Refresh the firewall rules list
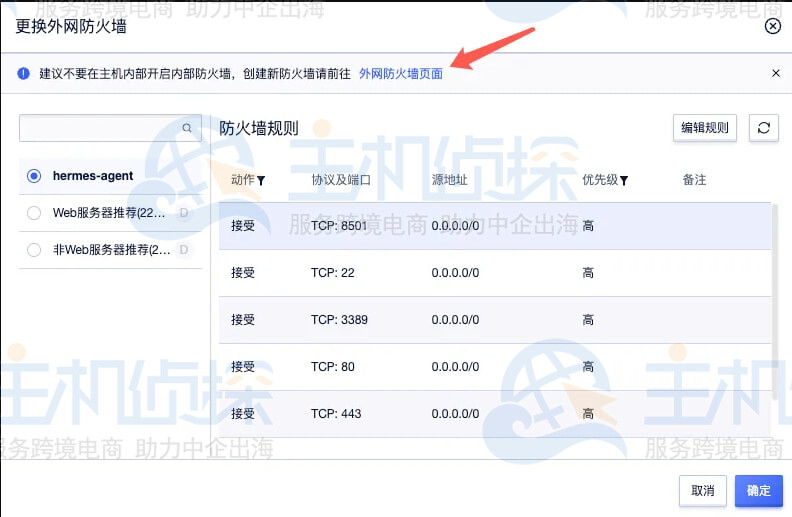792x517 pixels. [x=763, y=128]
